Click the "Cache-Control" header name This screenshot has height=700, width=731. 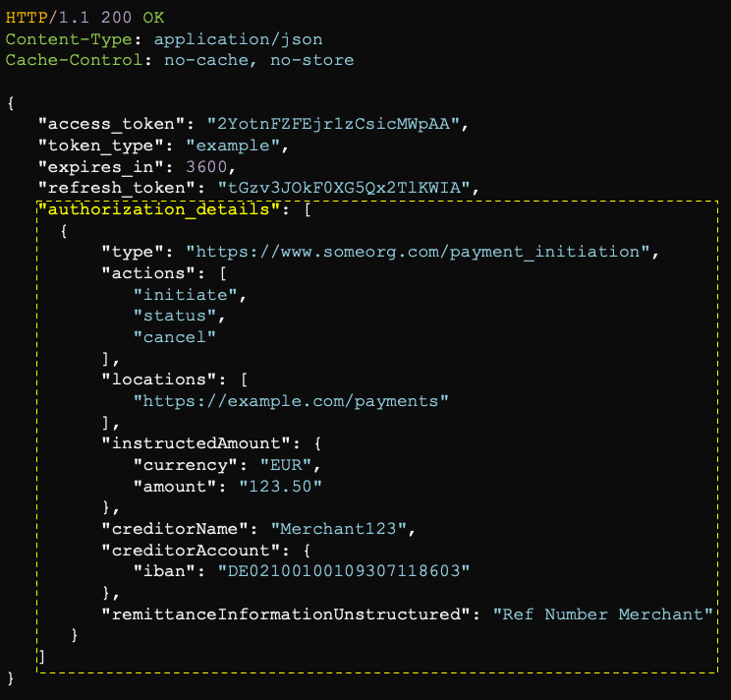(74, 60)
